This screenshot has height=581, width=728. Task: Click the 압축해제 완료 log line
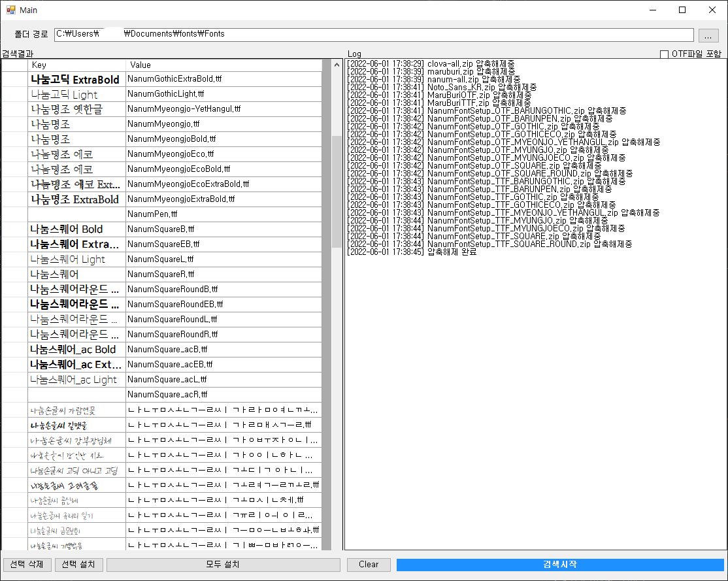[x=411, y=252]
